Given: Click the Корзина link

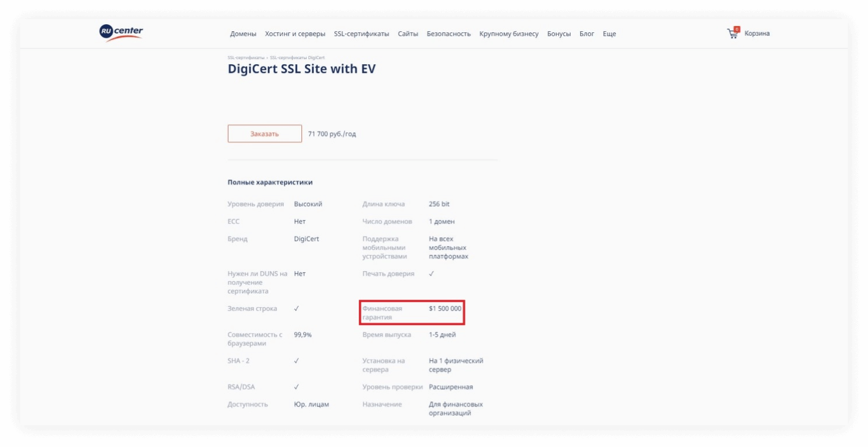Looking at the screenshot, I should click(757, 34).
